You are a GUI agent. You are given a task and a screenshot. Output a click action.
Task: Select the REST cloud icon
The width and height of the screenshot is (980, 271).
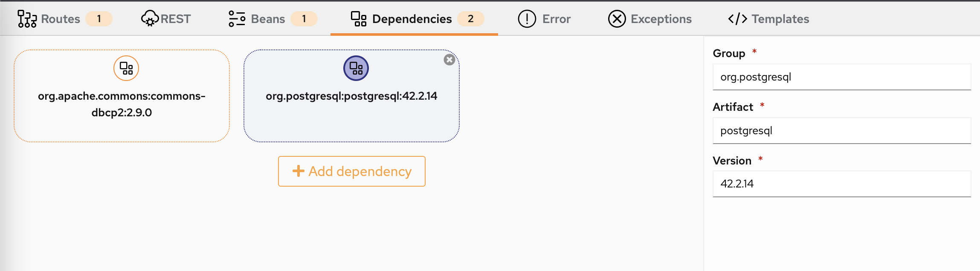click(150, 19)
